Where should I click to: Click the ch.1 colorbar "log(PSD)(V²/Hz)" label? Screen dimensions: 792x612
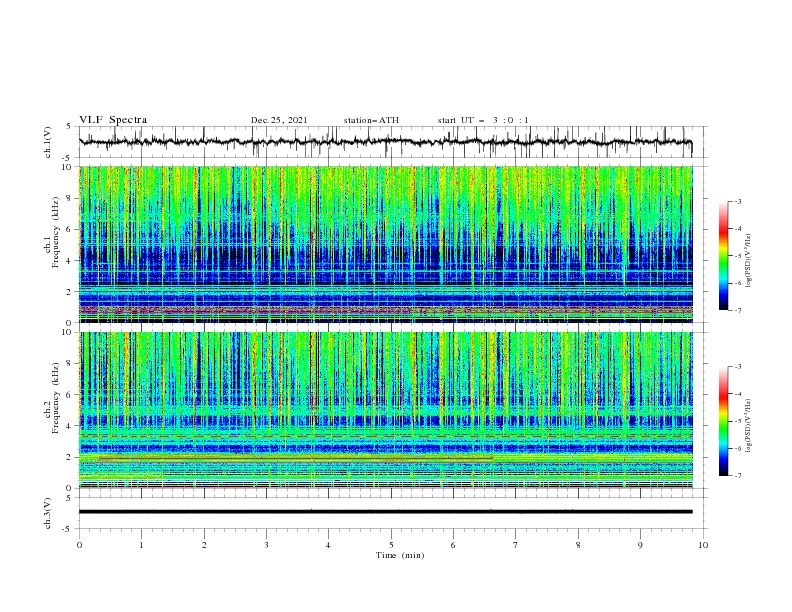(x=749, y=261)
